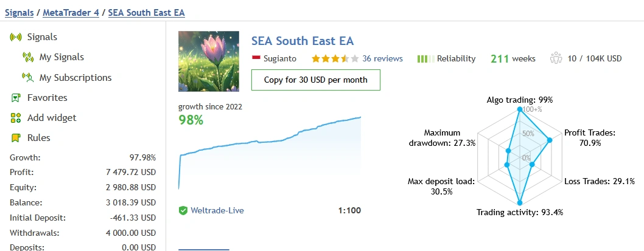This screenshot has width=644, height=251.
Task: Click the My Signals icon
Action: pos(27,57)
